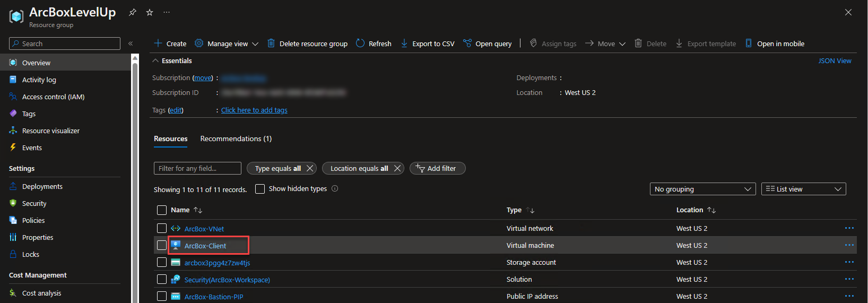Click the Tags edit link
Viewport: 868px width, 303px height.
(176, 110)
